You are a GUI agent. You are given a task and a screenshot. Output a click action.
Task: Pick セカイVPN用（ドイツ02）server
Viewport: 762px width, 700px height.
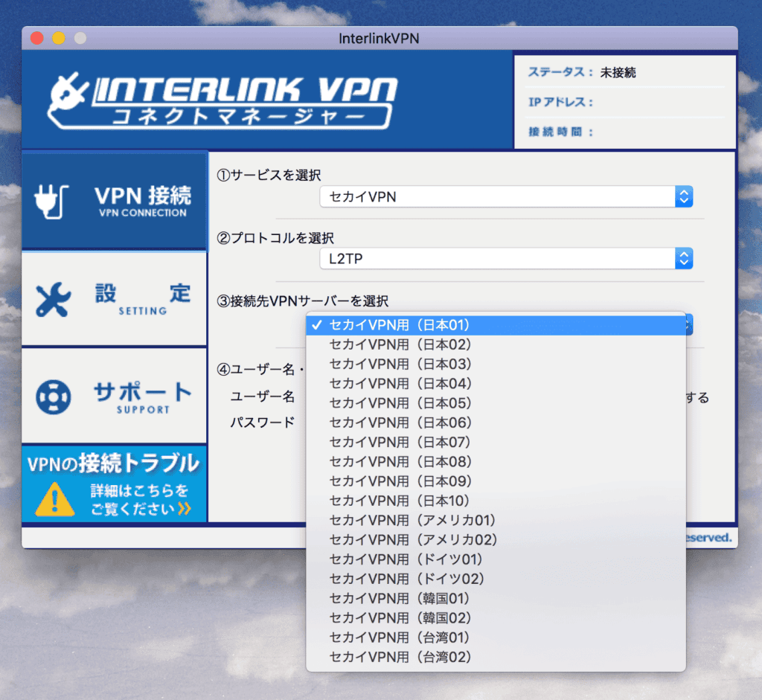[x=496, y=579]
